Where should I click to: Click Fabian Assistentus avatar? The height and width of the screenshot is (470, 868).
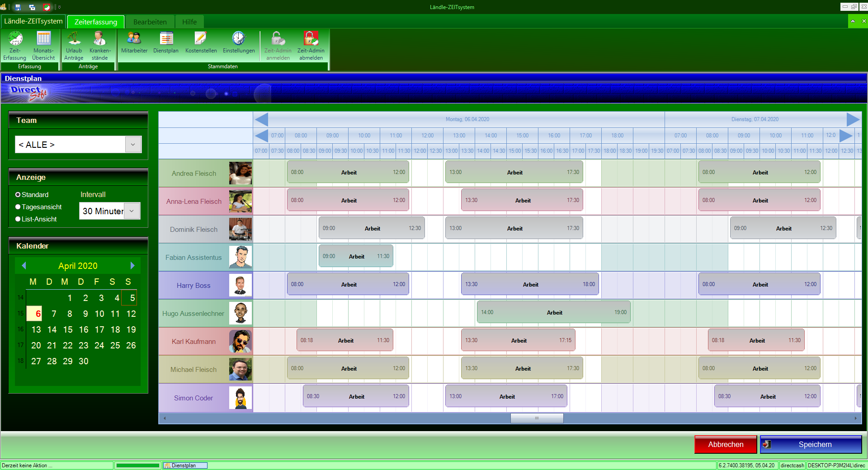pyautogui.click(x=241, y=257)
